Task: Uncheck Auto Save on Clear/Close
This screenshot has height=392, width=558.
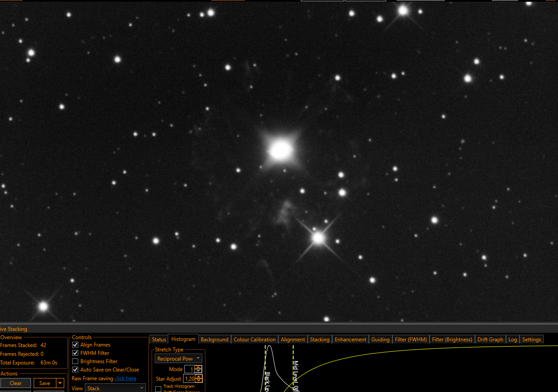Action: (75, 370)
